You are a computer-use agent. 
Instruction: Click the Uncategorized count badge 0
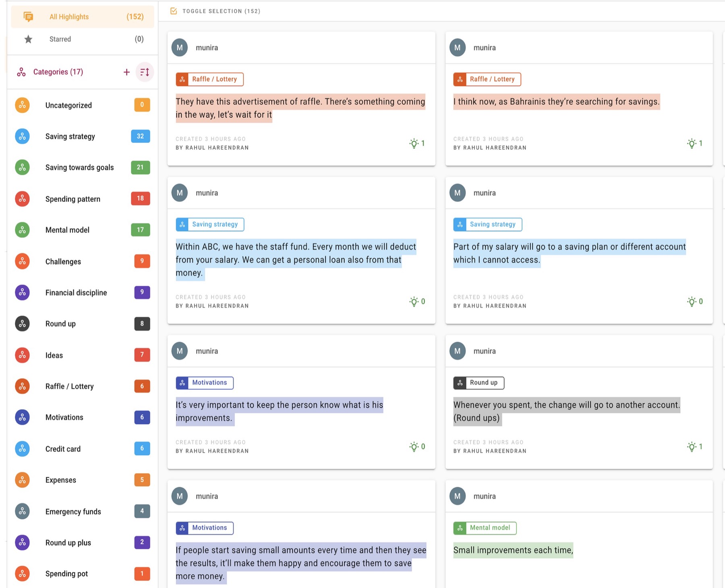point(142,105)
